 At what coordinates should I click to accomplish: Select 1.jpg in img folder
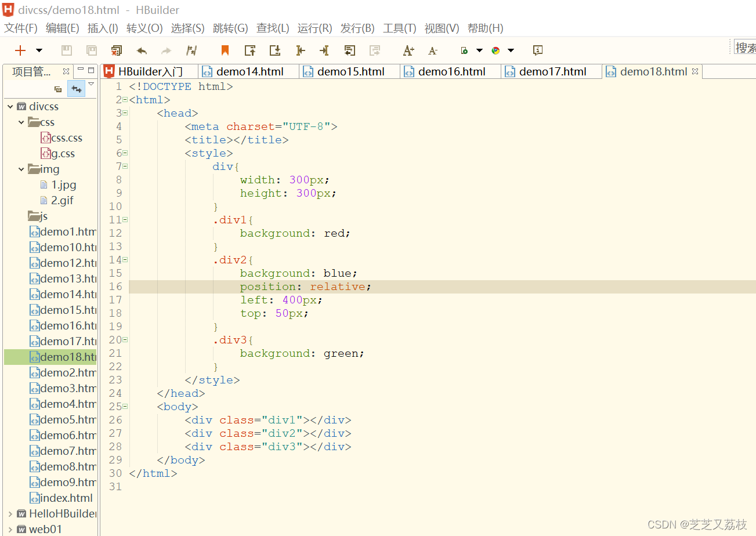click(x=58, y=185)
